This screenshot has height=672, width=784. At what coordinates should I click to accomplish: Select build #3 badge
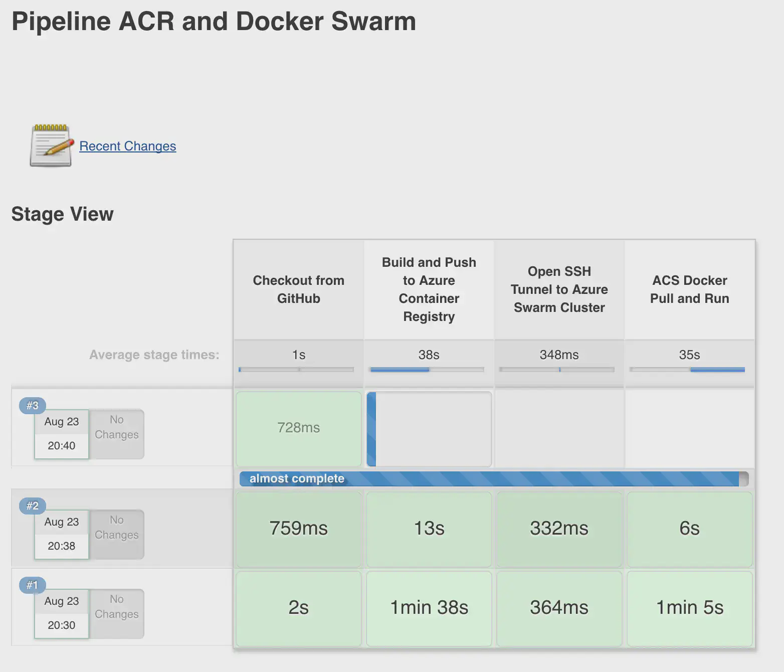click(32, 405)
